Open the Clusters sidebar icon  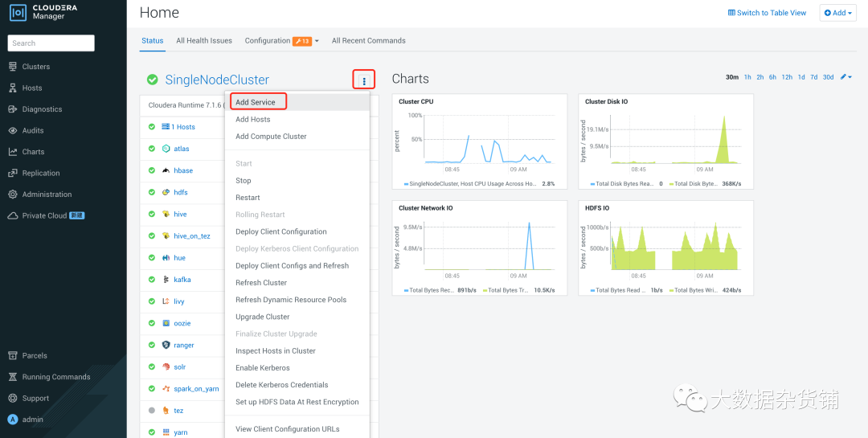coord(13,67)
